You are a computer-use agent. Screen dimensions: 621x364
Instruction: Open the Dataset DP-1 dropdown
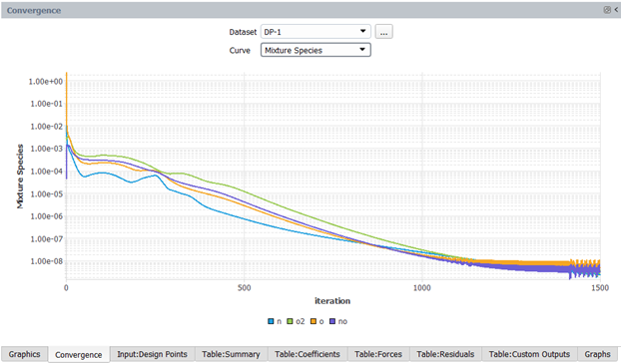315,32
